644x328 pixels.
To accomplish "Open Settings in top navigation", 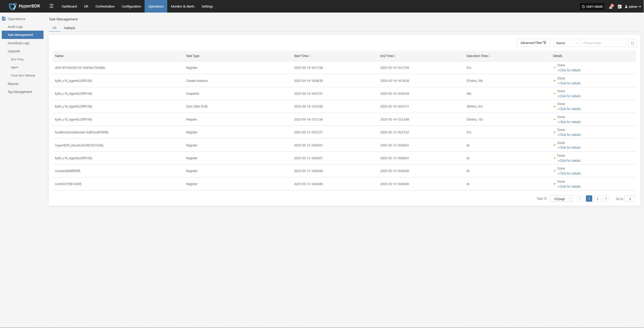I will point(207,6).
